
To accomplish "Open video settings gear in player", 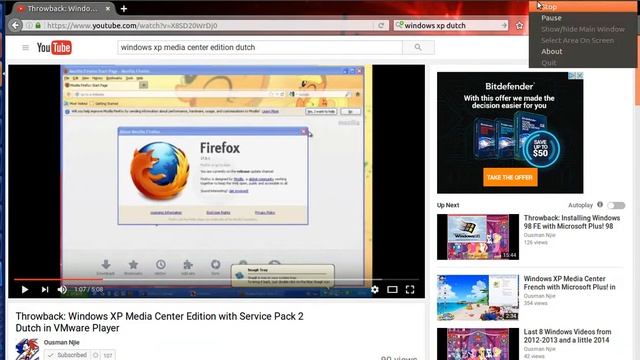I will pyautogui.click(x=375, y=289).
